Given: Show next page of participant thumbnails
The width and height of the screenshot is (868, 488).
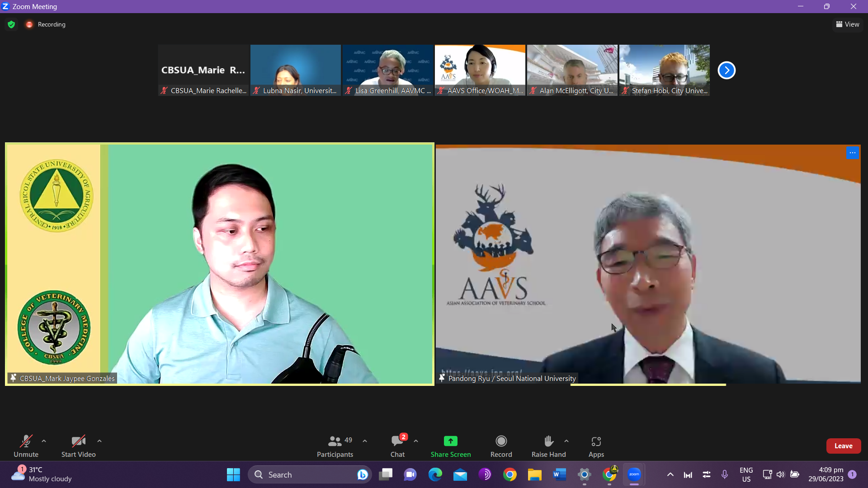Looking at the screenshot, I should (x=726, y=70).
